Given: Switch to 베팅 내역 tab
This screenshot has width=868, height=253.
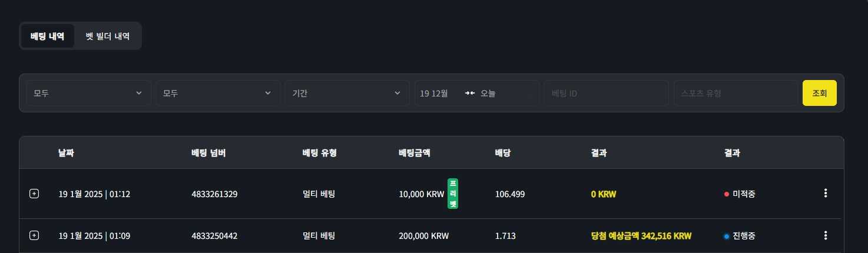Looking at the screenshot, I should pos(48,36).
